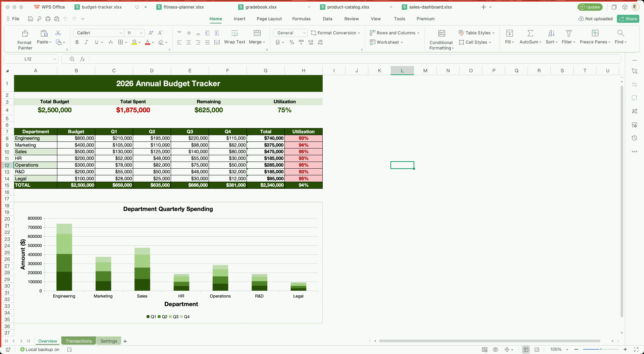Expand the Cell Styles menu
The image size is (644, 354).
click(x=475, y=42)
